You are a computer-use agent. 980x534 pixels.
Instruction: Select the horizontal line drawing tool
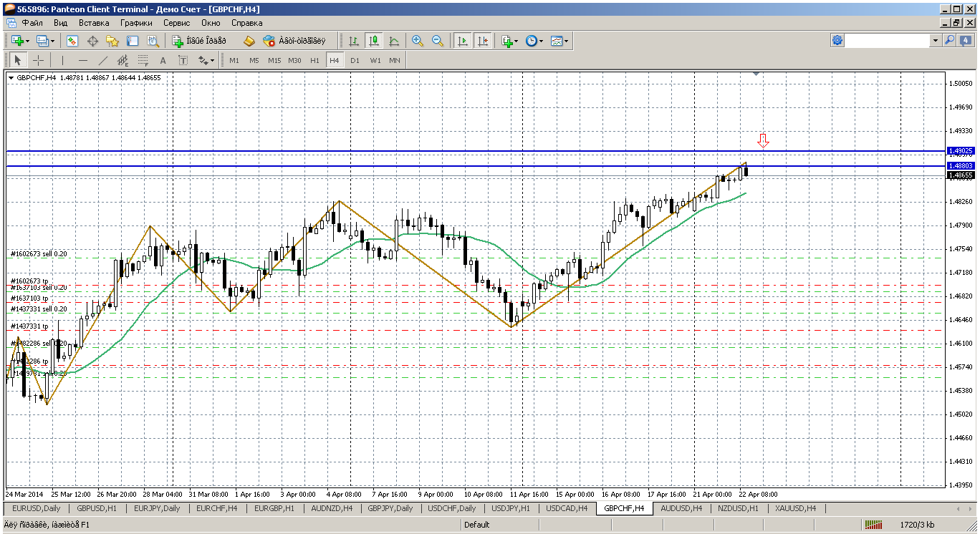pos(83,60)
